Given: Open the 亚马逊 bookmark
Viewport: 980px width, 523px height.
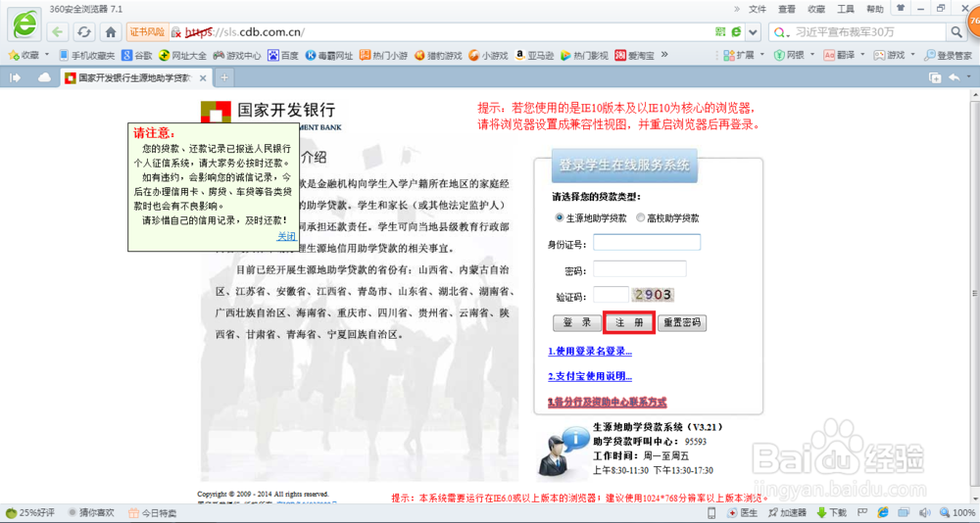Looking at the screenshot, I should click(x=534, y=55).
